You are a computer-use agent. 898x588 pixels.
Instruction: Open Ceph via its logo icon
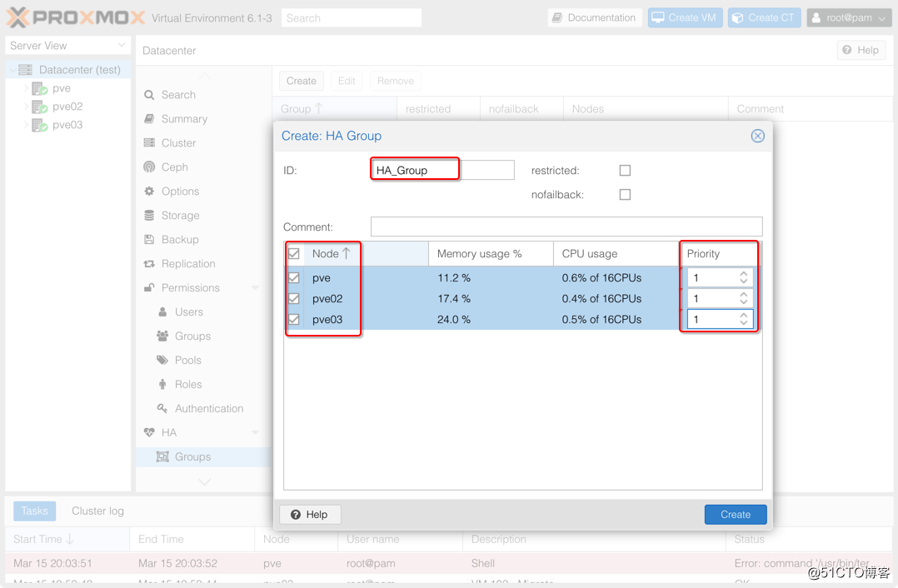pos(149,167)
